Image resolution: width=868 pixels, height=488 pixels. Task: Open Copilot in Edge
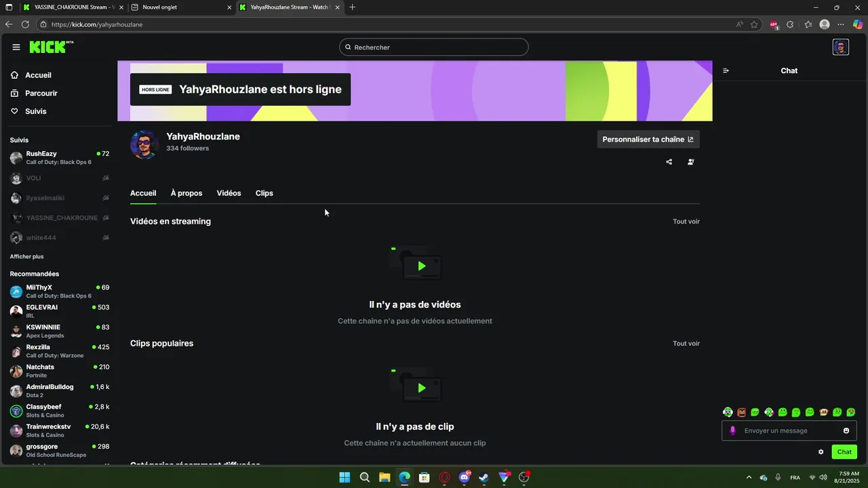[x=858, y=24]
